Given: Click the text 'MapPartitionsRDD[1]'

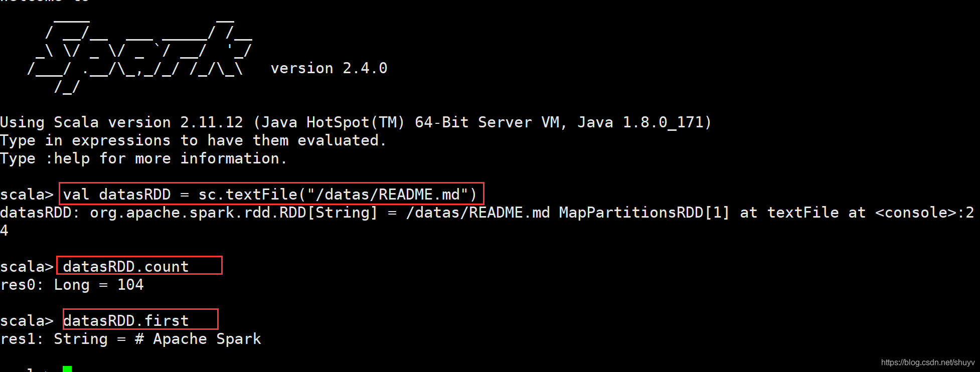Looking at the screenshot, I should 644,213.
